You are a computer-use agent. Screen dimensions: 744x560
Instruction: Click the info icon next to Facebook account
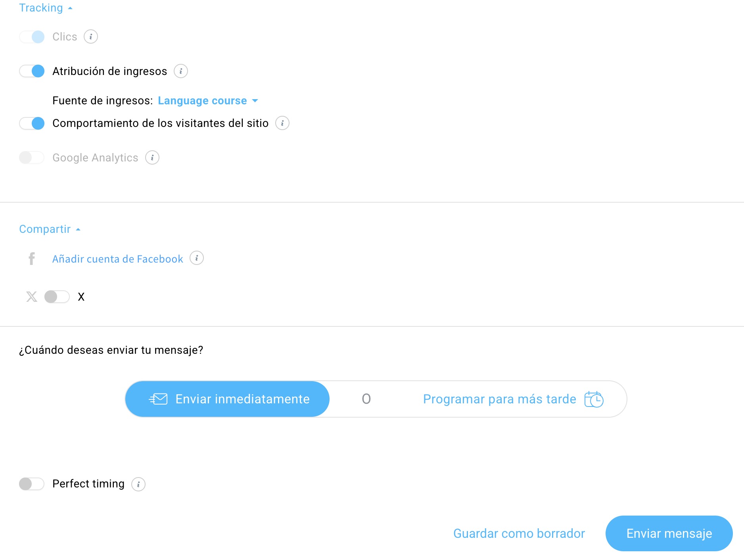tap(197, 258)
